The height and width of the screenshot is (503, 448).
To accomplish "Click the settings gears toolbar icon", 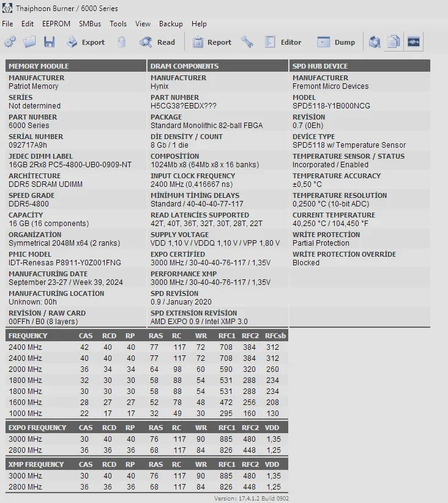I will coord(10,42).
